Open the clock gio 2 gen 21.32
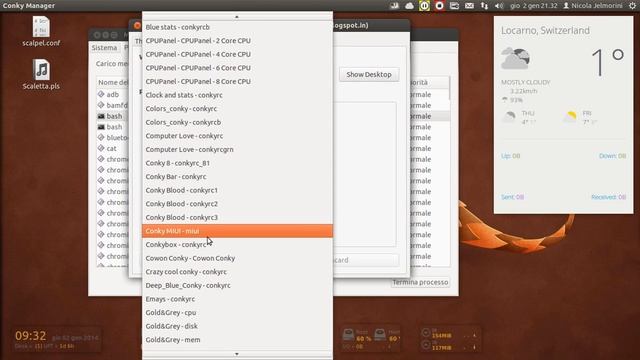640x360 pixels. point(533,6)
